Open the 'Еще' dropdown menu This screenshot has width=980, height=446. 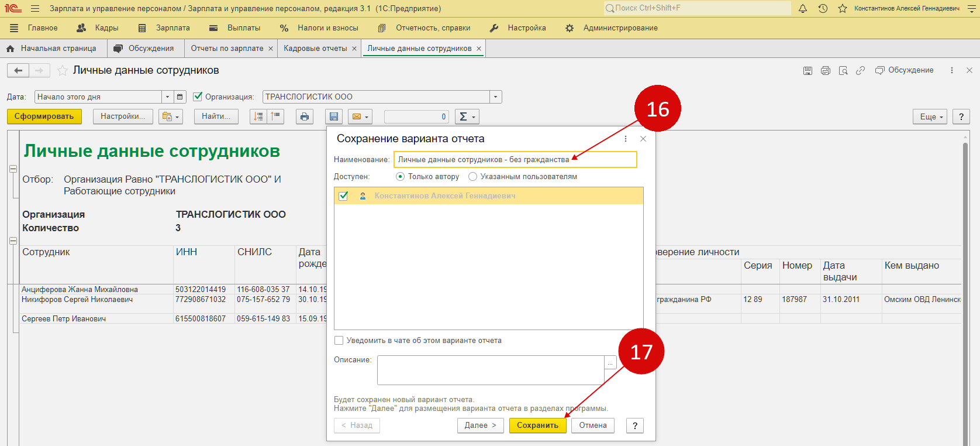pyautogui.click(x=931, y=116)
